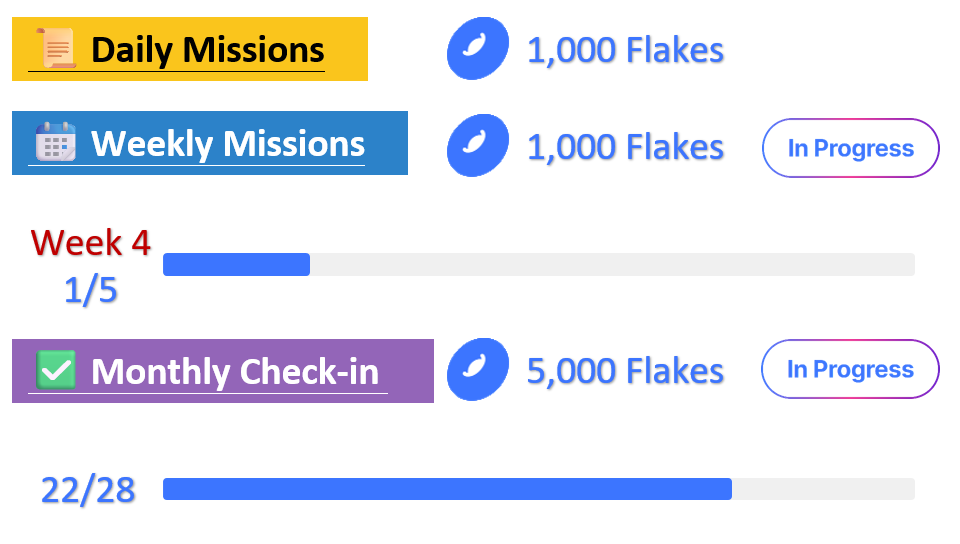Click the flake coin icon for Daily Missions

pos(478,49)
